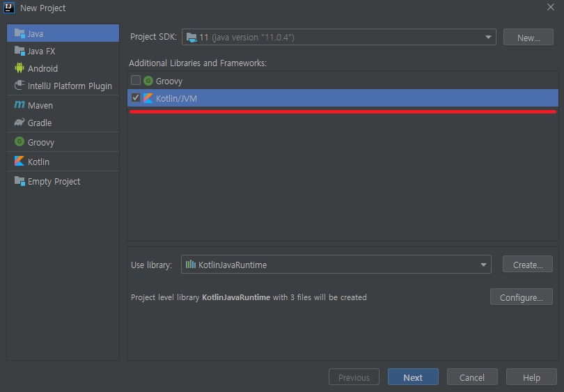
Task: Uncheck the Kotlin/JVM framework checkbox
Action: (136, 97)
